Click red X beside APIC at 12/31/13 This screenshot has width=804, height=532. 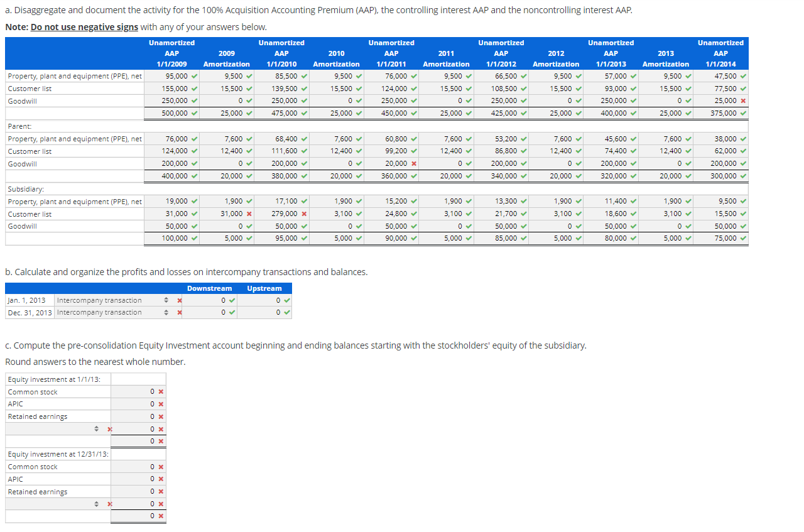click(x=161, y=479)
